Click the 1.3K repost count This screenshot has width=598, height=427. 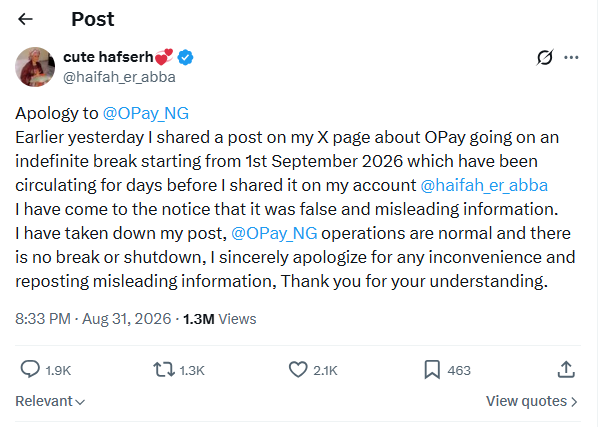pyautogui.click(x=192, y=371)
